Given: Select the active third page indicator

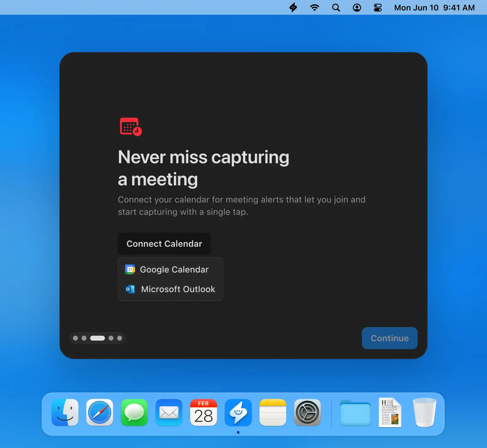Looking at the screenshot, I should (98, 338).
